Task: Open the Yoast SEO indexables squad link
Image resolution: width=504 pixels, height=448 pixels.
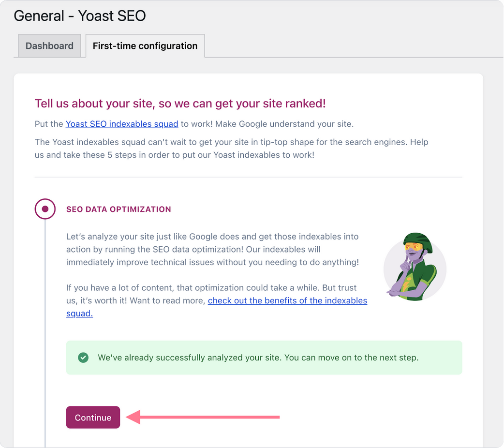Action: coord(122,124)
